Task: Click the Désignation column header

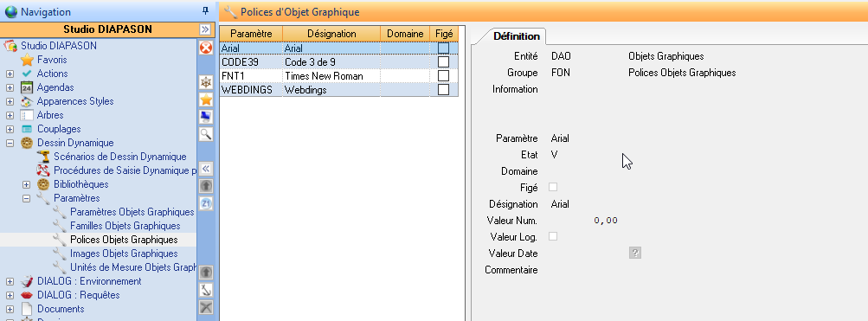Action: coord(331,34)
